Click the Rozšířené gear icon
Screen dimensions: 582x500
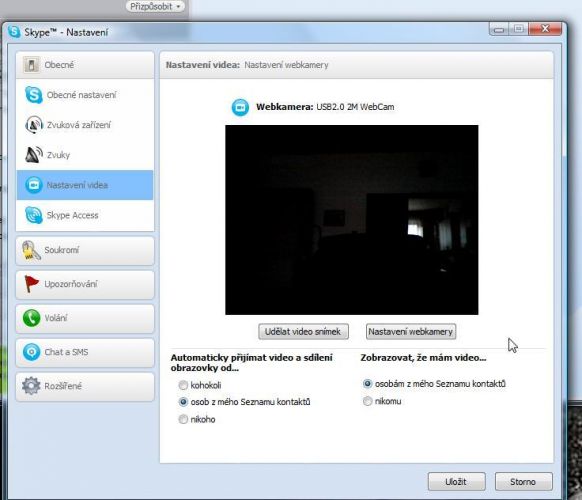[31, 386]
